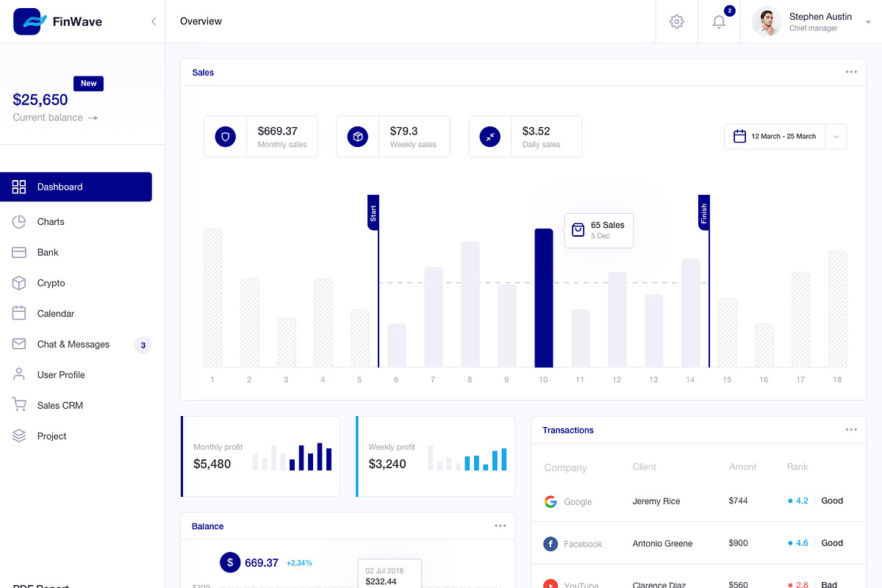This screenshot has height=588, width=882.
Task: Click client name Jeremy Rice
Action: [x=656, y=501]
